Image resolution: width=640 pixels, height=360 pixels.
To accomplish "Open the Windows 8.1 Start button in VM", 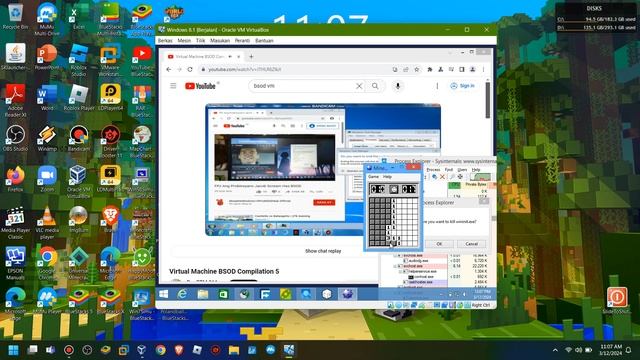I will coord(164,294).
